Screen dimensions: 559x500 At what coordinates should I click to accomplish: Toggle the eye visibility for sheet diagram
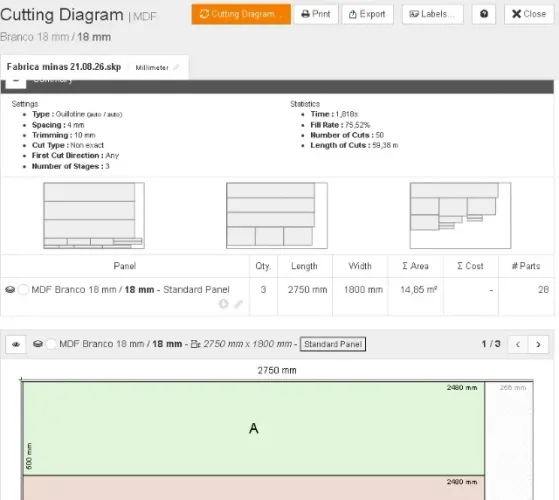tap(16, 344)
